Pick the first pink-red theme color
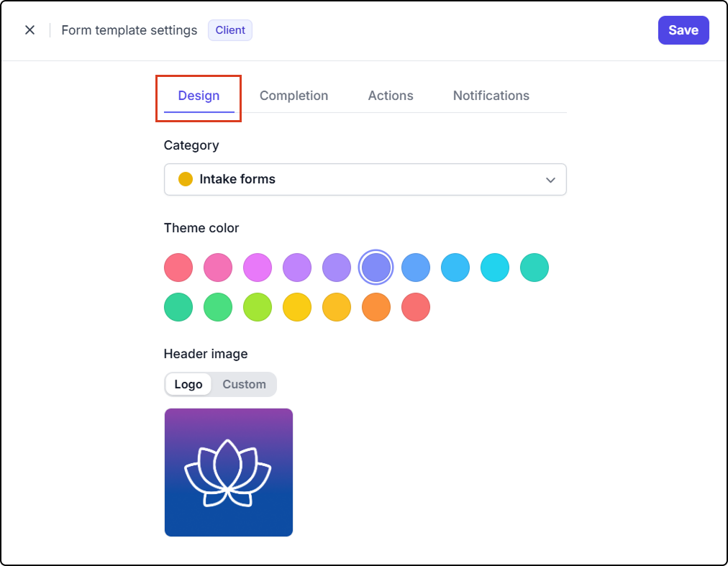Screen dimensions: 728x566 point(178,268)
